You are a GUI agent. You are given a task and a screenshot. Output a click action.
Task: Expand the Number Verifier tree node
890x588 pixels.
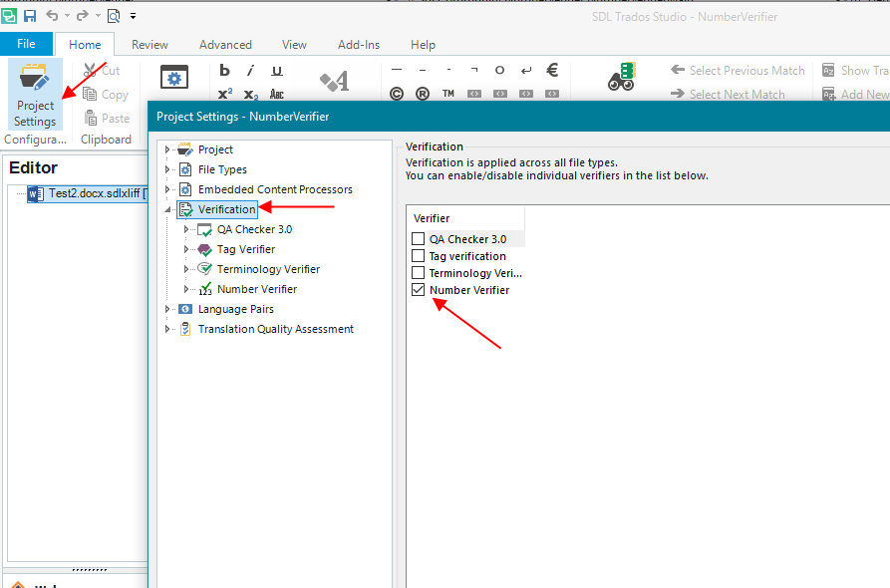[185, 289]
